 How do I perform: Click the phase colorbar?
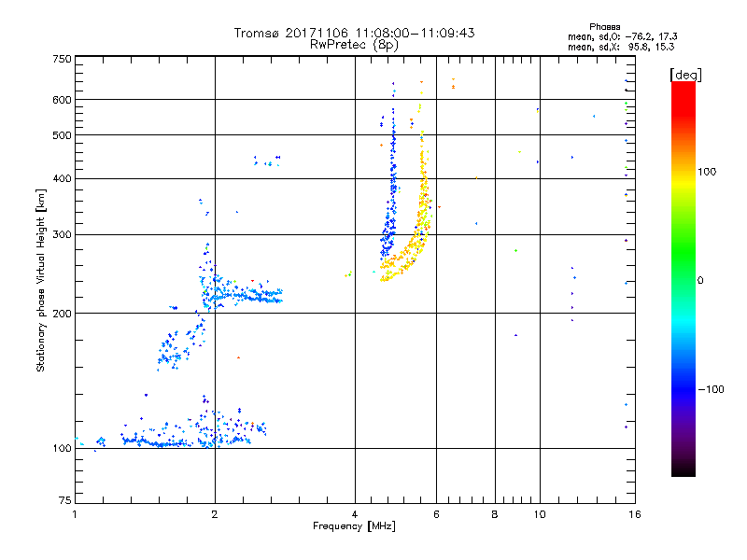pyautogui.click(x=684, y=278)
